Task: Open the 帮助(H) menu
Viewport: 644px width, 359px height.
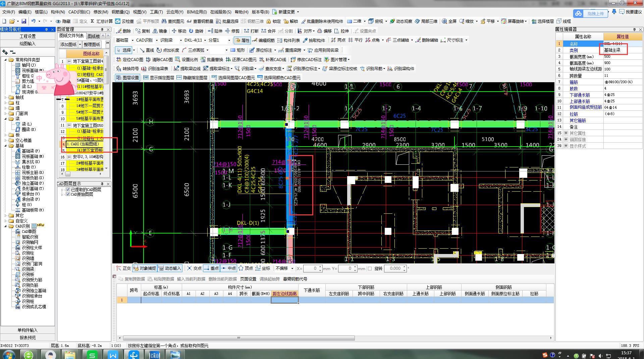Action: [x=241, y=12]
